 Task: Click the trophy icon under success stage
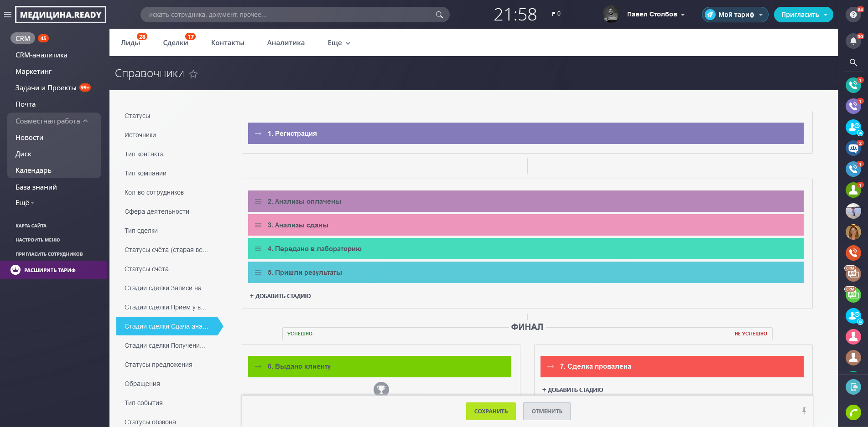381,389
